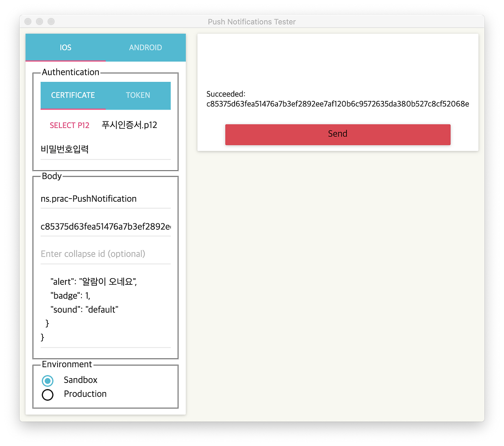Select the Sandbox environment radio button

(48, 381)
